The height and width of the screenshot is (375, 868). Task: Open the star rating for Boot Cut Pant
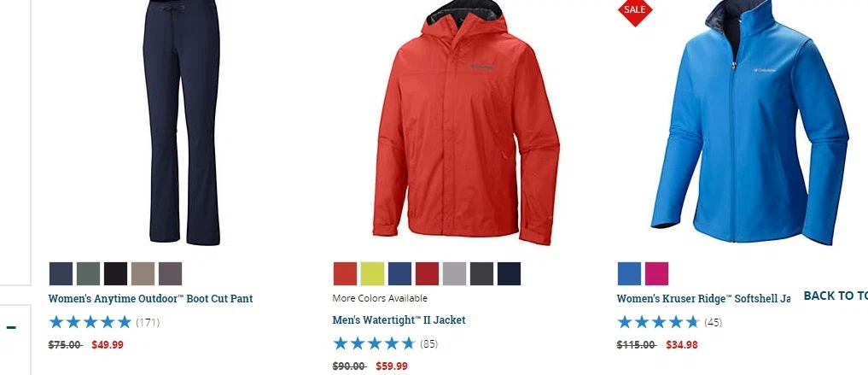click(x=90, y=322)
